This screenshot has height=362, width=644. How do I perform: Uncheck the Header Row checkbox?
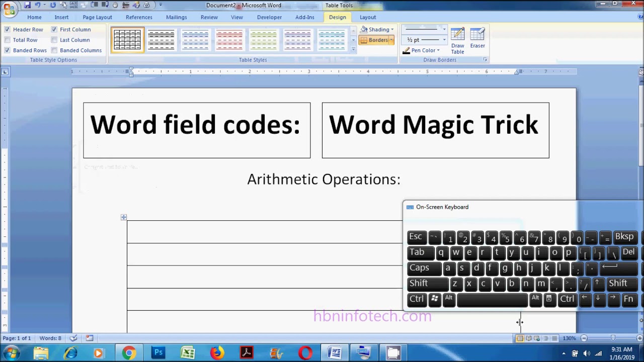coord(7,30)
